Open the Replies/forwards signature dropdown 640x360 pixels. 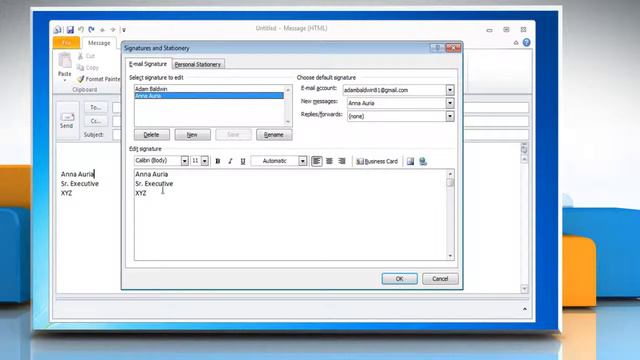click(450, 116)
